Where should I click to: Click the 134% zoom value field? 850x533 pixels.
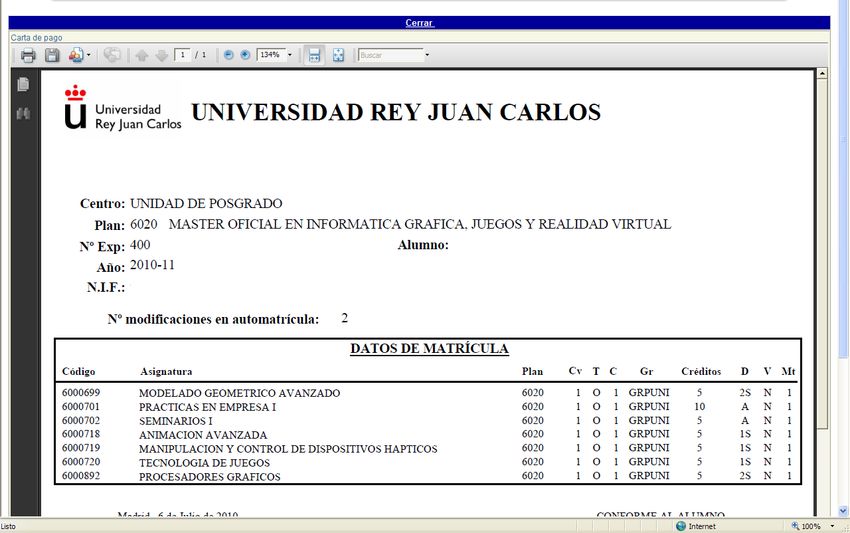[x=271, y=55]
